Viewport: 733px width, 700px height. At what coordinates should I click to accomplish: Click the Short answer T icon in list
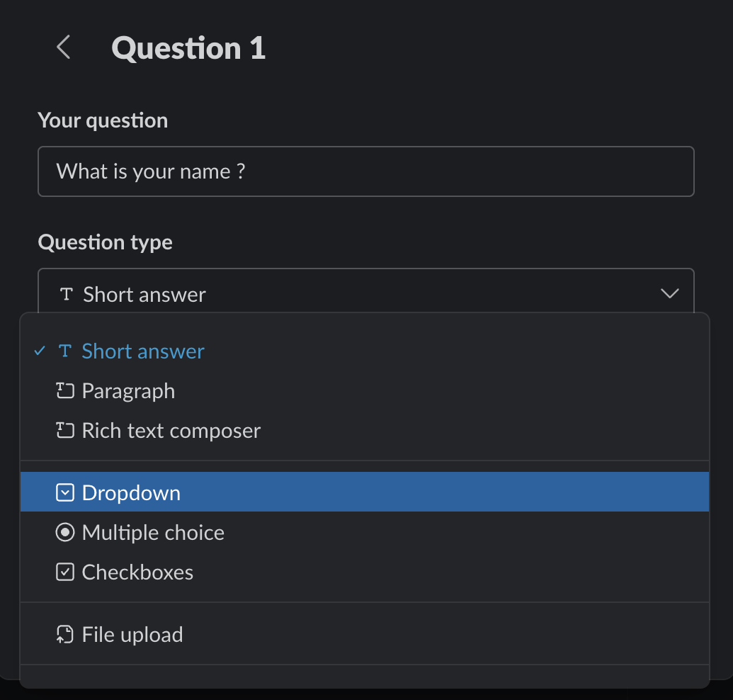point(65,351)
